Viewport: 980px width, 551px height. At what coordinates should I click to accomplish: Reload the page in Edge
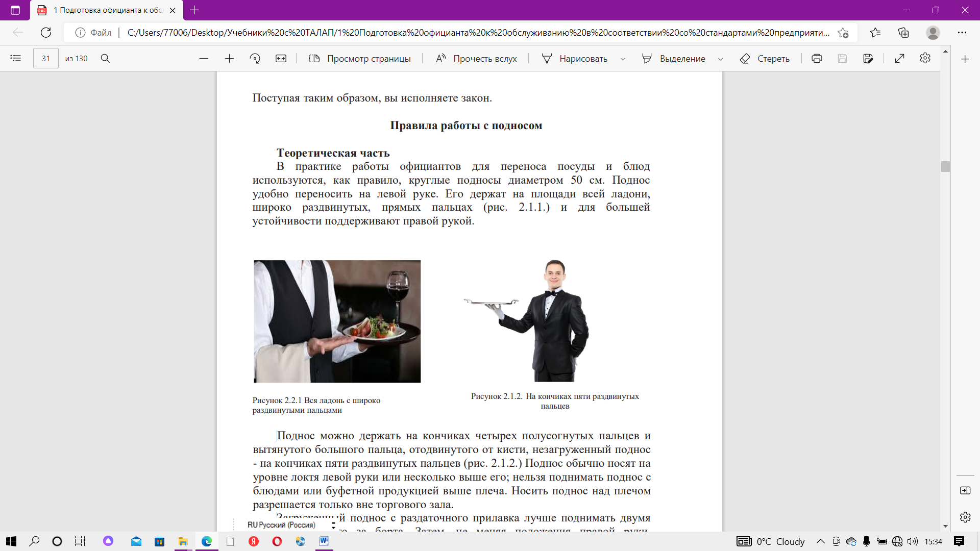46,33
